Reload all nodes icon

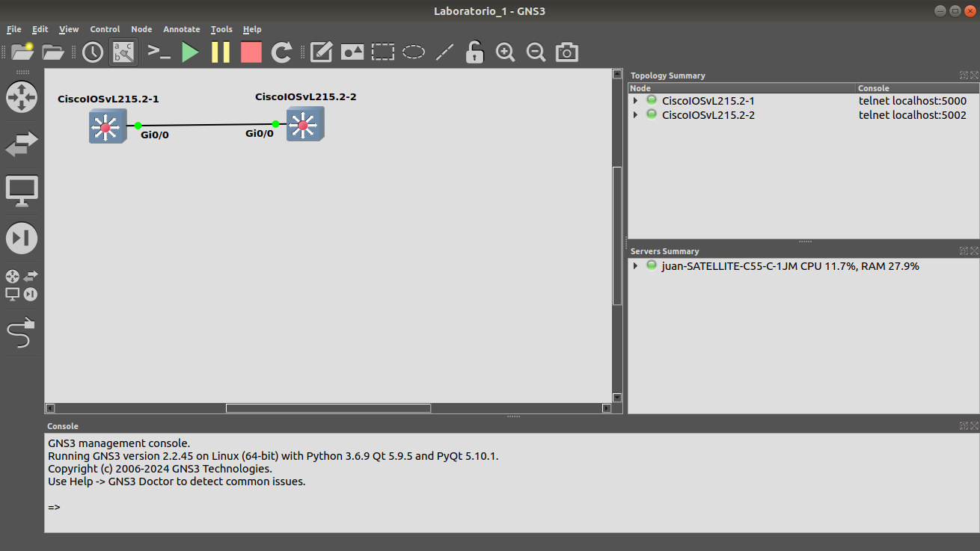point(281,52)
